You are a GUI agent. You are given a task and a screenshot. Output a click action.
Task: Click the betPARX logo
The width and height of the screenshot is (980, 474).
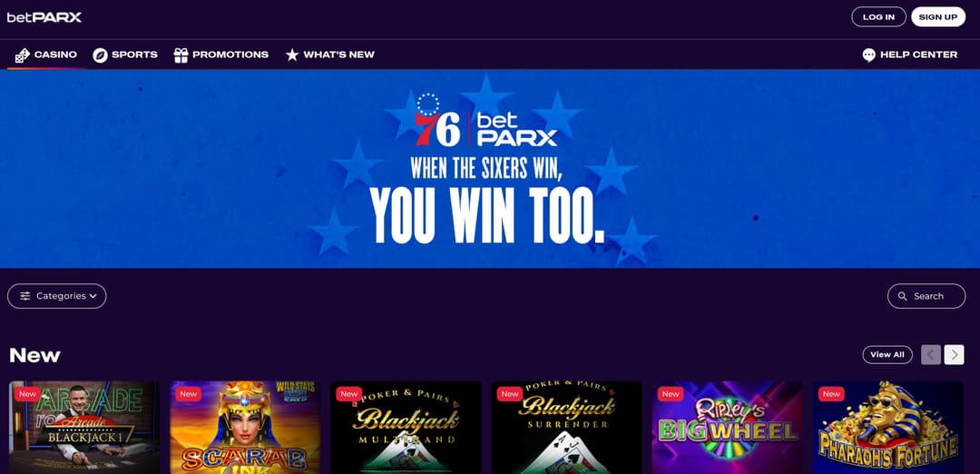44,17
